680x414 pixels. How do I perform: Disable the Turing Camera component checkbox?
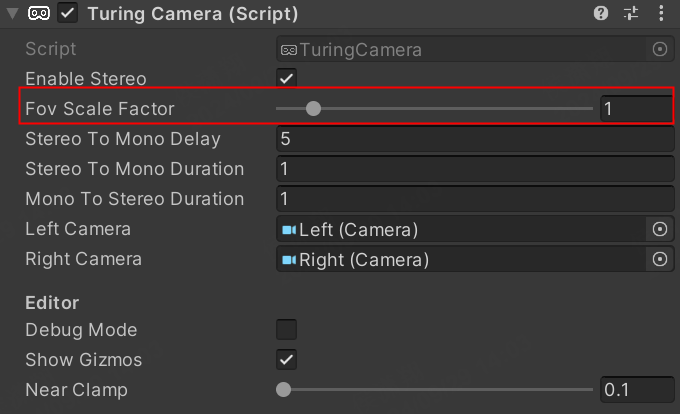[x=68, y=14]
